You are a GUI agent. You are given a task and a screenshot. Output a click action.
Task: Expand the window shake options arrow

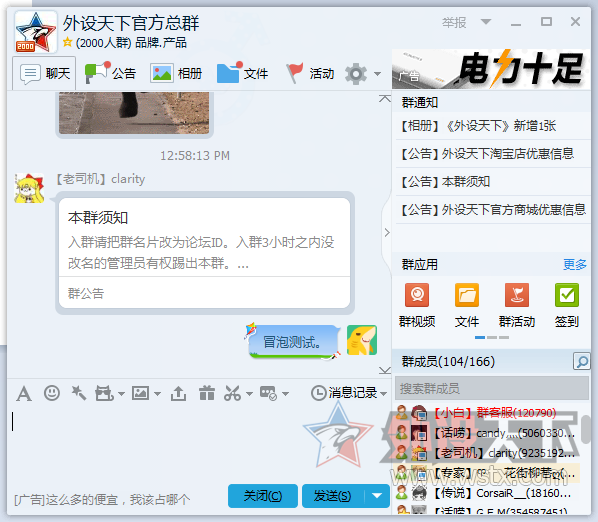pyautogui.click(x=121, y=394)
